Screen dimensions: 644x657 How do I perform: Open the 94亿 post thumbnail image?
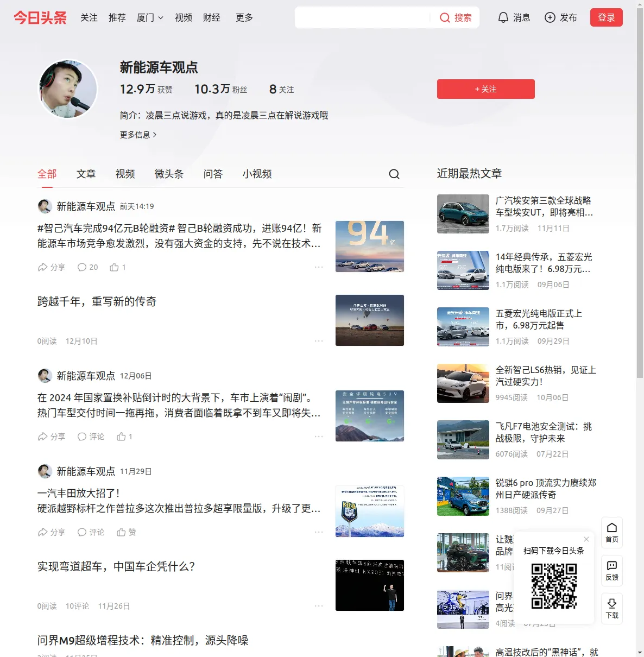pyautogui.click(x=370, y=247)
